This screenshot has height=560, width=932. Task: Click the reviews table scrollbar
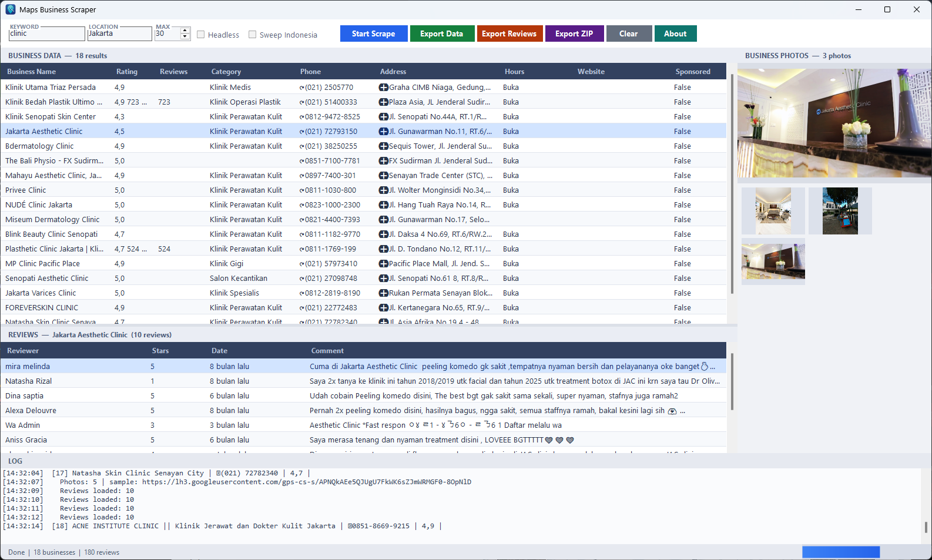(x=732, y=381)
